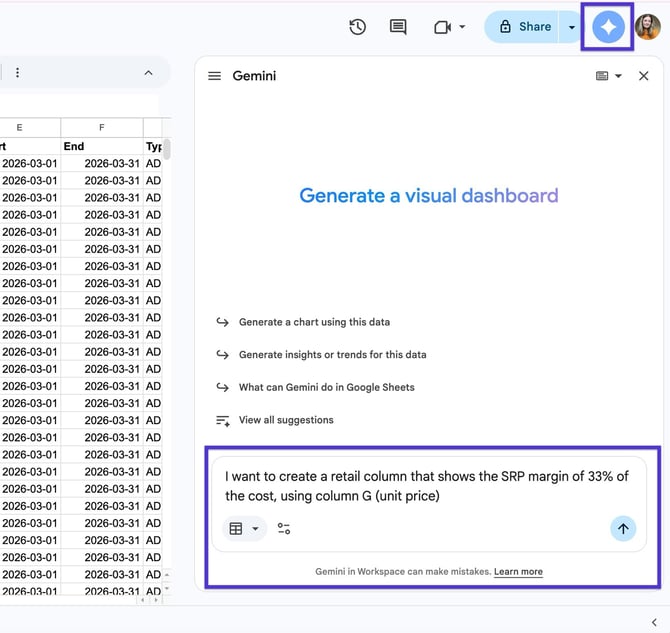Viewport: 670px width, 633px height.
Task: Click the video camera meet icon
Action: tap(443, 27)
